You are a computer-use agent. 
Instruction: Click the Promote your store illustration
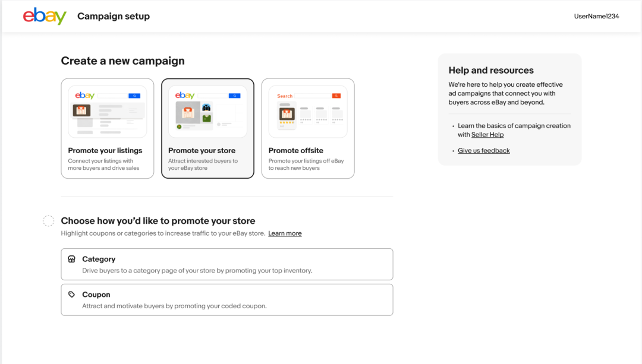click(207, 111)
